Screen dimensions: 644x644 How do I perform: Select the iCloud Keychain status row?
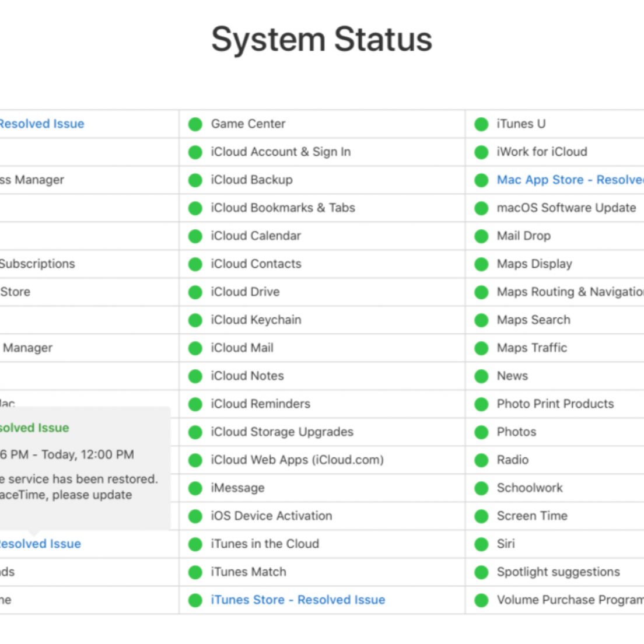[x=256, y=320]
